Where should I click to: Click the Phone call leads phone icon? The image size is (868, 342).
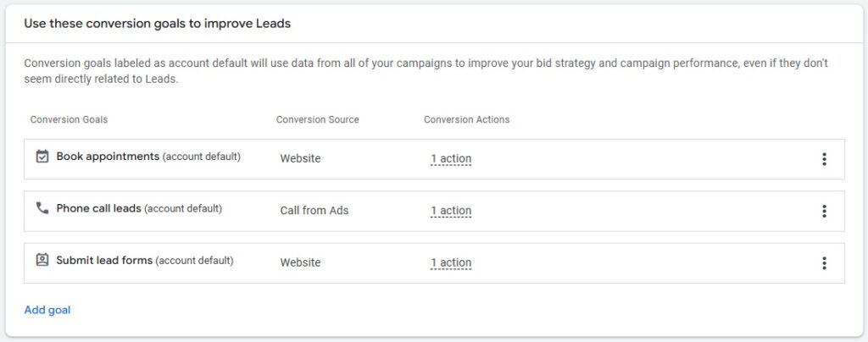(x=42, y=208)
